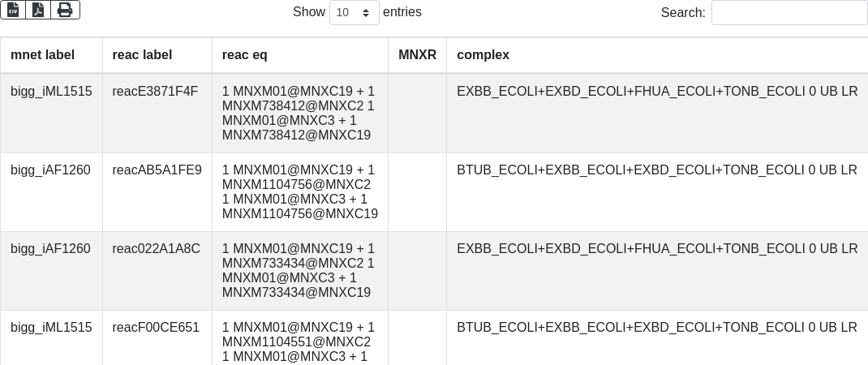Click the MNXM733434 reaction equation cell
This screenshot has height=365, width=868.
(x=299, y=271)
